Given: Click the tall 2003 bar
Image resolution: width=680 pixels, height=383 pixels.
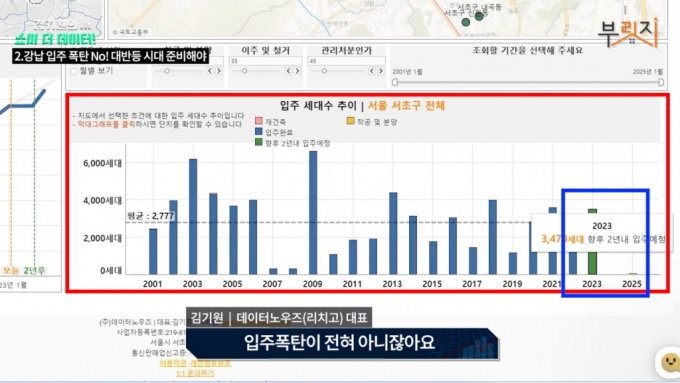Looking at the screenshot, I should point(193,216).
